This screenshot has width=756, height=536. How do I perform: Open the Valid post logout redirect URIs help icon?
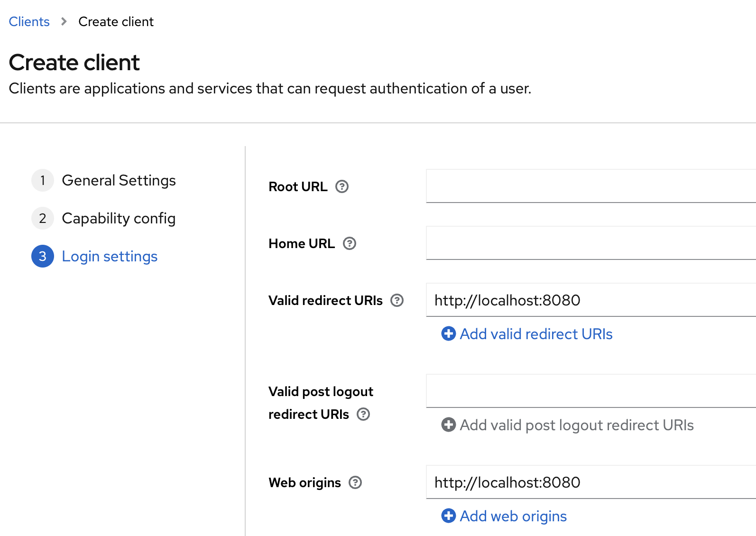[x=363, y=414]
